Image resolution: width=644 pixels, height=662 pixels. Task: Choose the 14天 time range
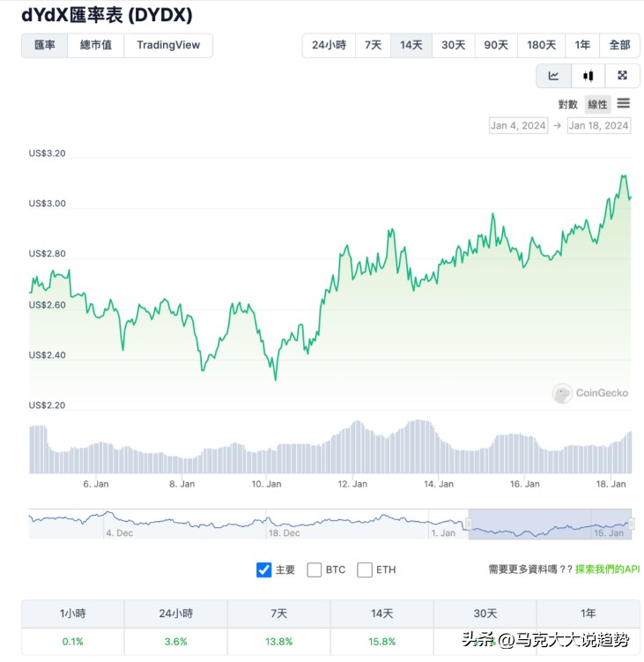(x=411, y=45)
